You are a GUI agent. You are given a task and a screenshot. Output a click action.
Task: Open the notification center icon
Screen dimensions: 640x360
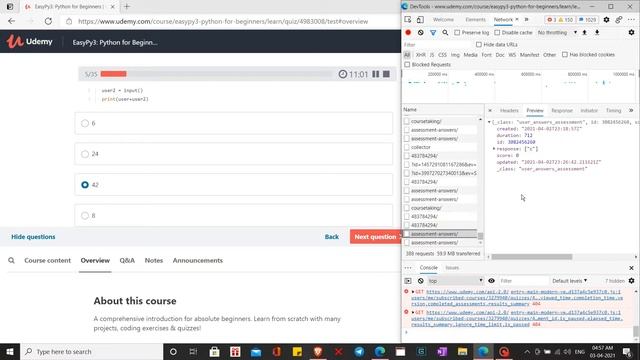pyautogui.click(x=627, y=351)
